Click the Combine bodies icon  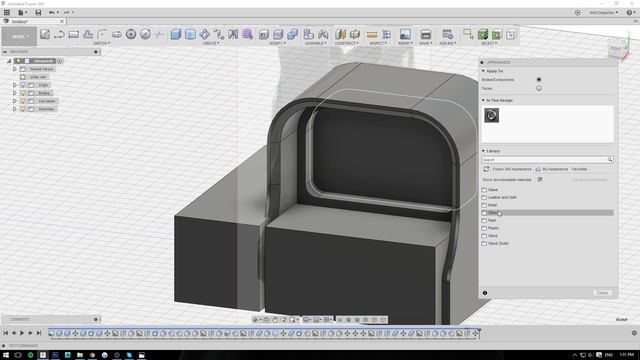coord(293,34)
